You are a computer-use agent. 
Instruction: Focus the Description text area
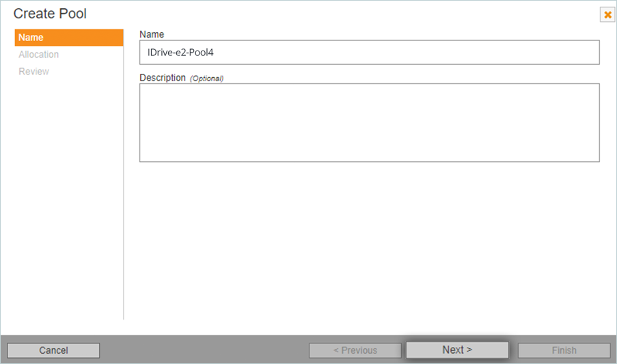(369, 123)
